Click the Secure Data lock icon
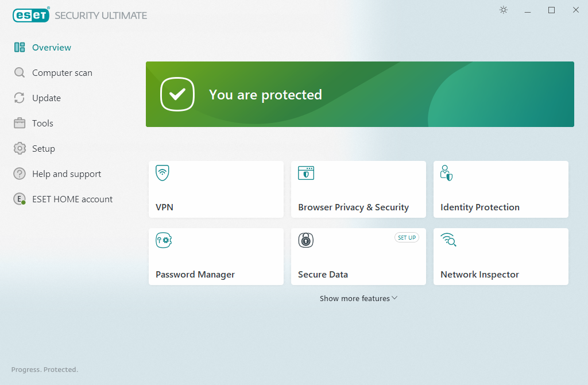Screen dimensions: 588x385 point(305,240)
